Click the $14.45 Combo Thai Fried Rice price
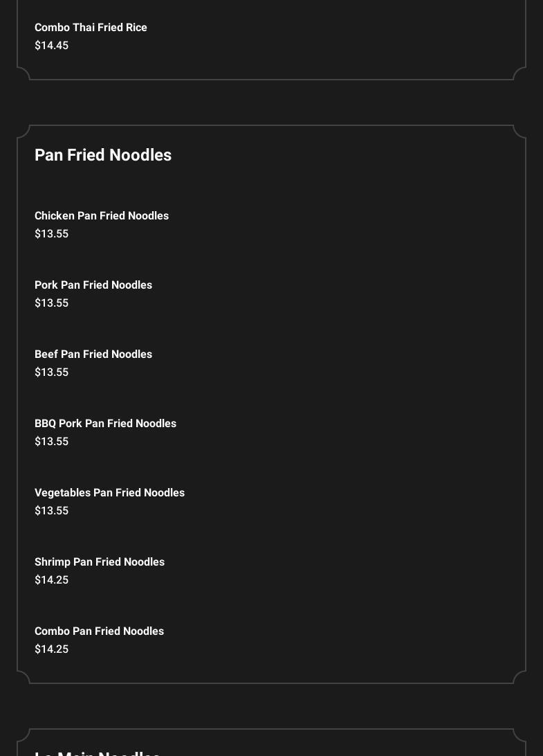543x756 pixels. pyautogui.click(x=51, y=46)
